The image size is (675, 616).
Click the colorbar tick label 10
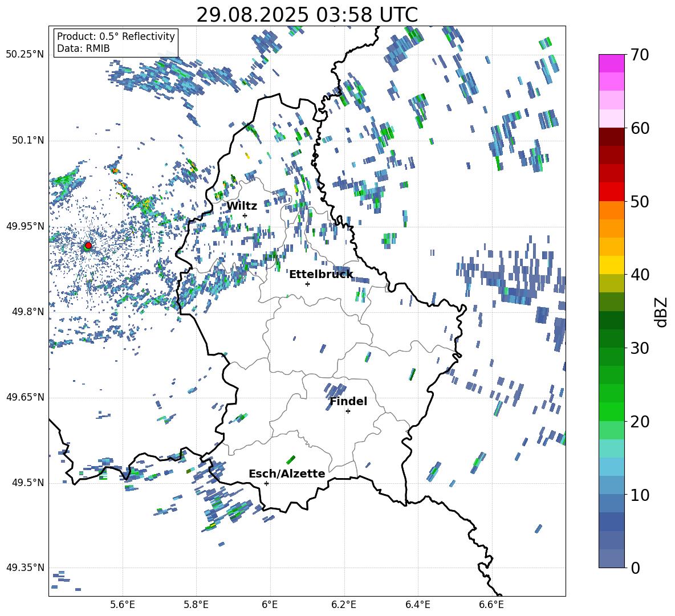tap(640, 495)
